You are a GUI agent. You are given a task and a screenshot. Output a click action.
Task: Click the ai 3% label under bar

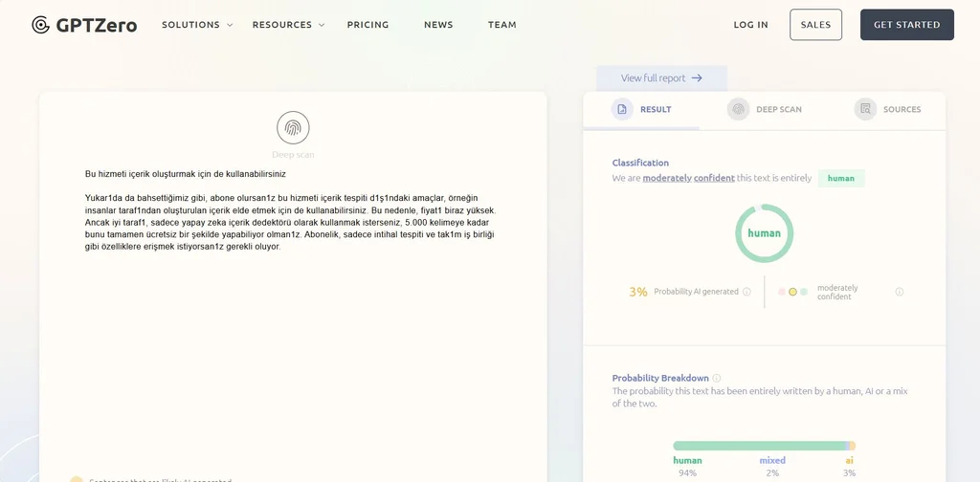pyautogui.click(x=849, y=467)
